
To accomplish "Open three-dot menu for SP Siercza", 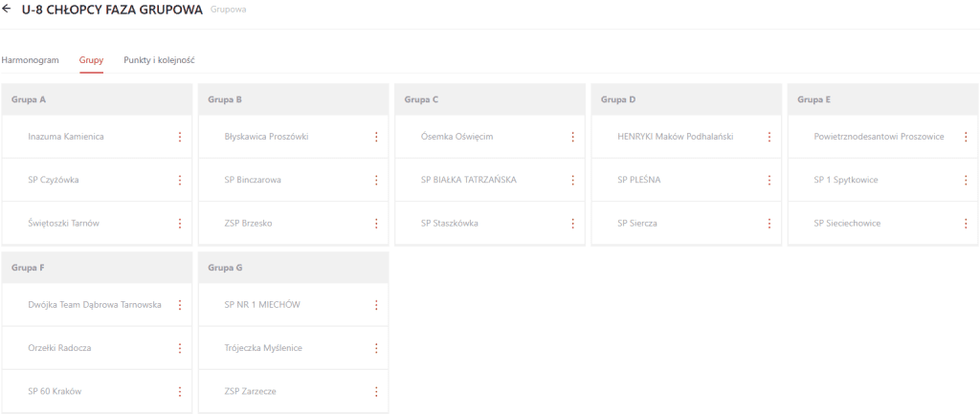I will click(x=768, y=223).
